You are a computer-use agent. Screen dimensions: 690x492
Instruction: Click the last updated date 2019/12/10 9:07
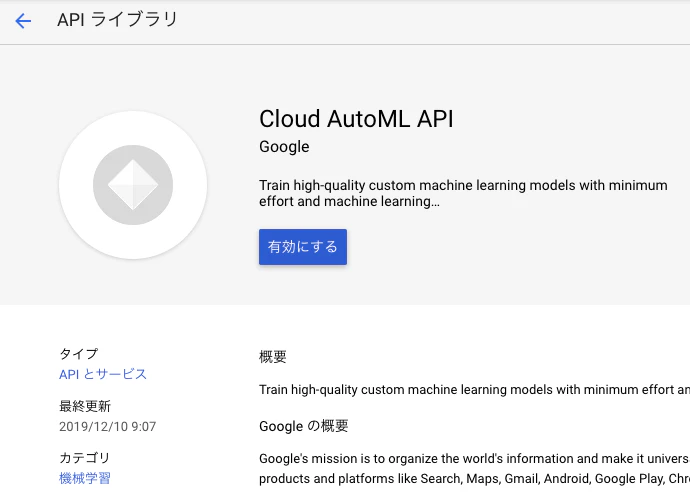(x=107, y=426)
